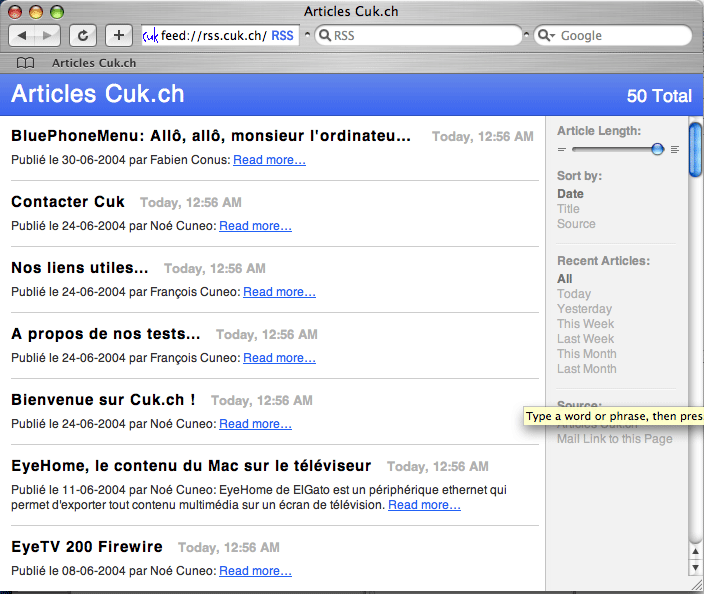The image size is (704, 594).
Task: Click the 50 Total article count
Action: (x=659, y=96)
